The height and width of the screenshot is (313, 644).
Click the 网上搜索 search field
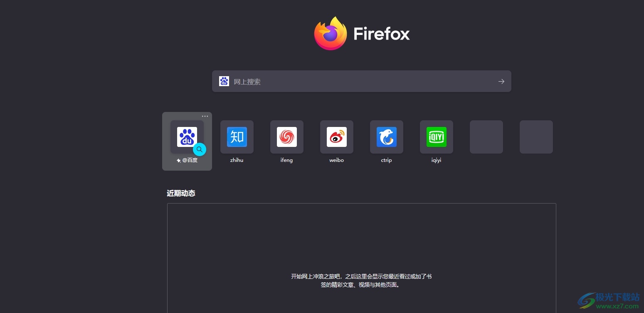pyautogui.click(x=362, y=81)
